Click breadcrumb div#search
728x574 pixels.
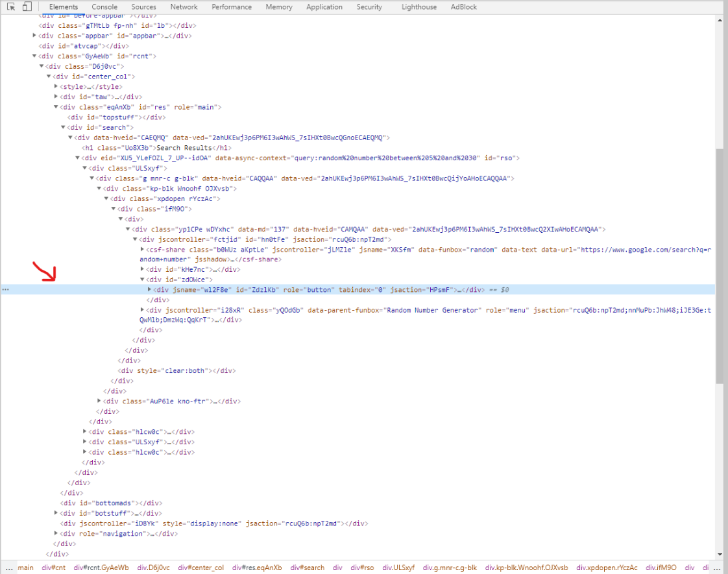[308, 568]
